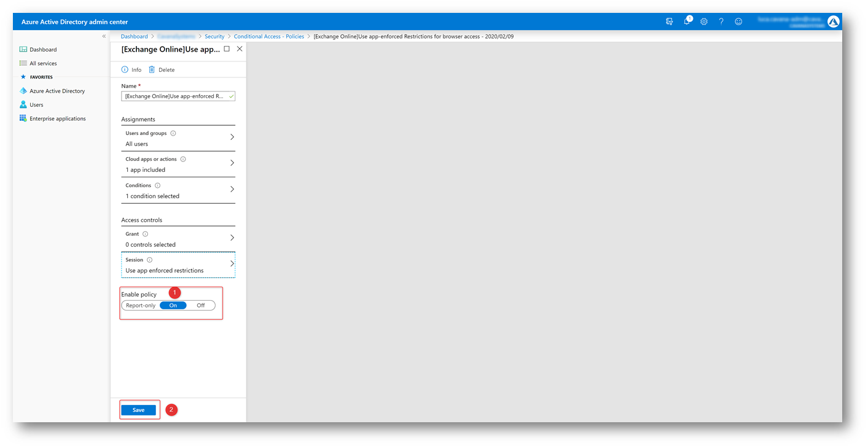Set Enable policy to On
868x448 pixels.
click(173, 306)
